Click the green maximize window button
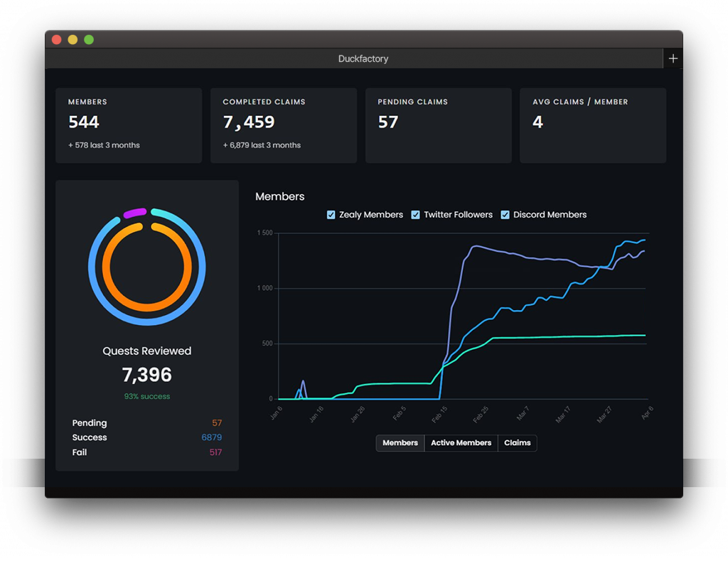Viewport: 728px width, 586px height. [x=89, y=40]
